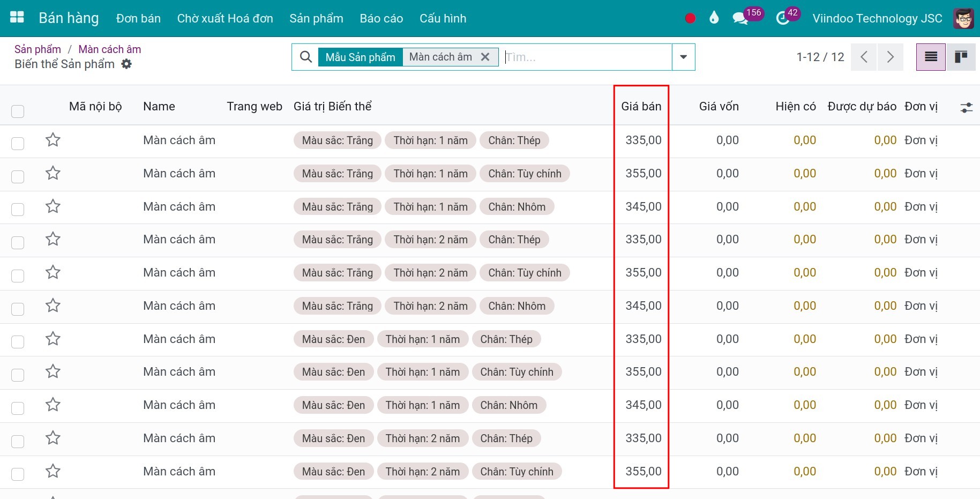Star the Trắng, 1 năm, Chân: Tùy chính variant
This screenshot has height=499, width=980.
[53, 174]
